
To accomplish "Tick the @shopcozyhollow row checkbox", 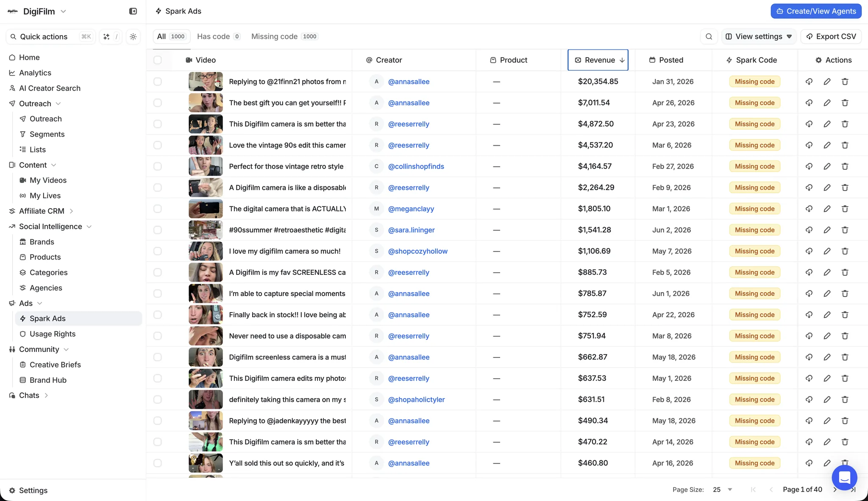I will pyautogui.click(x=158, y=251).
